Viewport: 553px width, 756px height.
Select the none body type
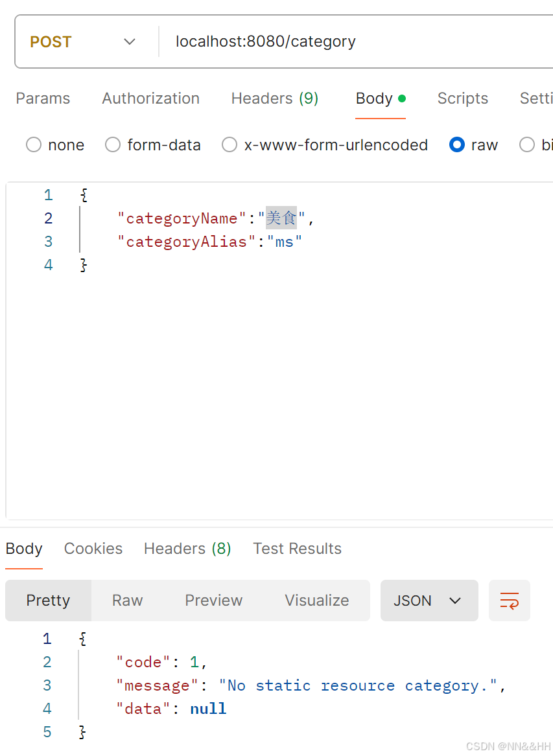pos(55,144)
